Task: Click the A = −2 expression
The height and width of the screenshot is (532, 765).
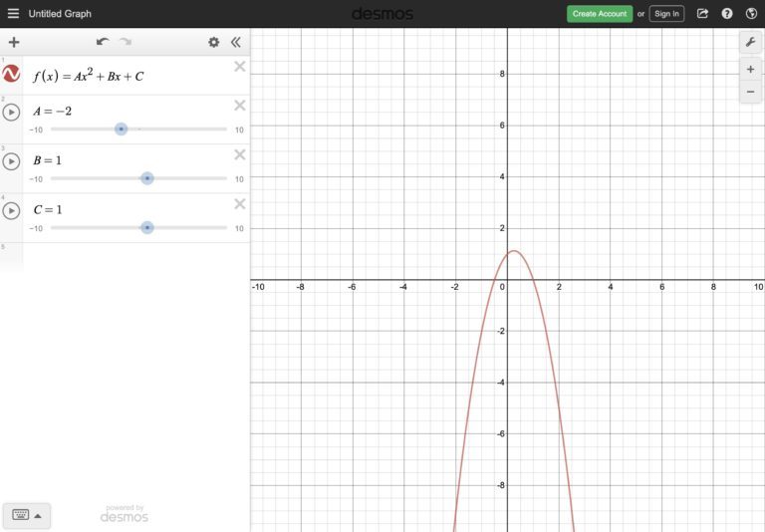Action: click(52, 112)
